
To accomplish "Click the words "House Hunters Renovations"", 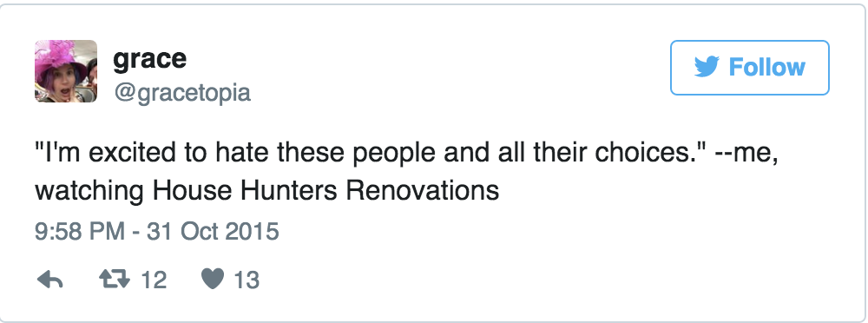I will pos(325,190).
